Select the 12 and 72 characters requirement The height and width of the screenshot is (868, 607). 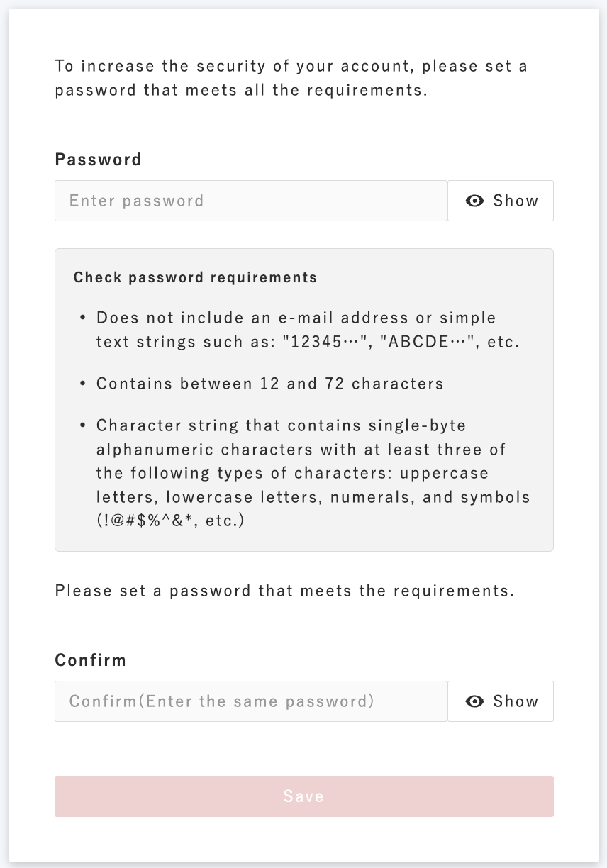[x=270, y=384]
